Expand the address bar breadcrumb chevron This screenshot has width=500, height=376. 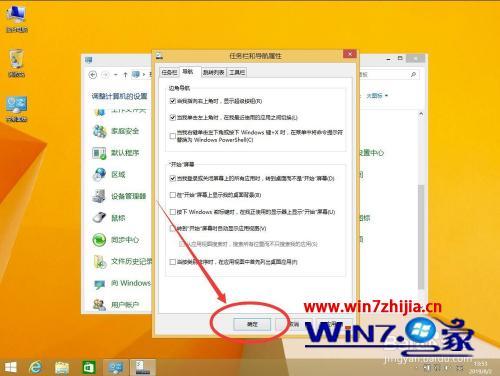pos(144,75)
